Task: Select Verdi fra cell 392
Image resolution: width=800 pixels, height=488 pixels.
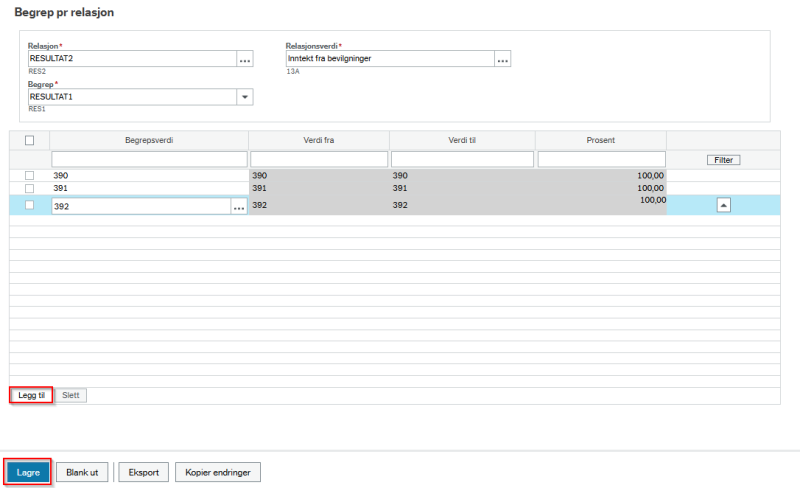Action: (319, 205)
